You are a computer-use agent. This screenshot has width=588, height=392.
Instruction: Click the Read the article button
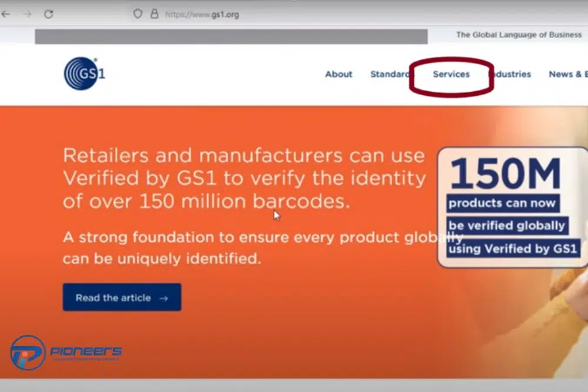point(122,297)
